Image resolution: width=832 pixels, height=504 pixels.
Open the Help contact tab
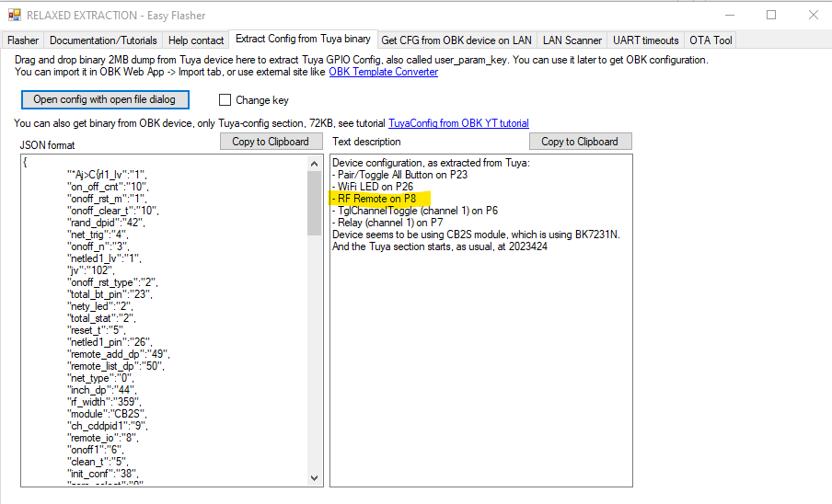tap(196, 40)
